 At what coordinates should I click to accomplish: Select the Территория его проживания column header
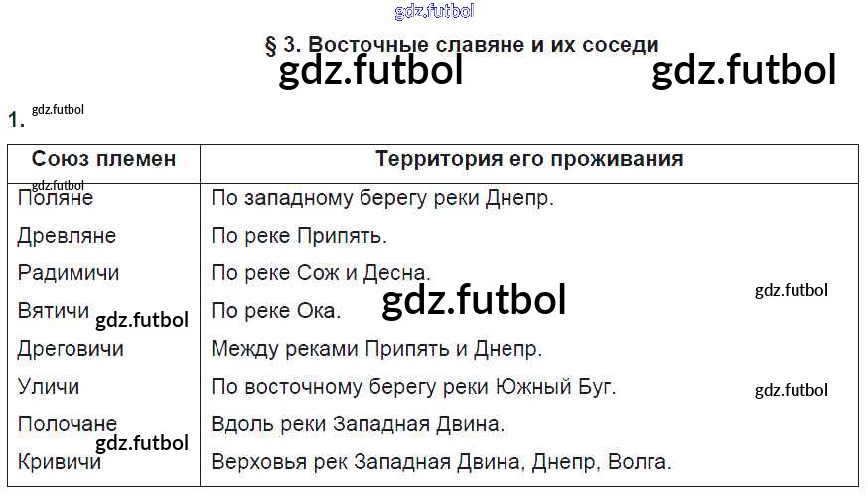coord(529,159)
